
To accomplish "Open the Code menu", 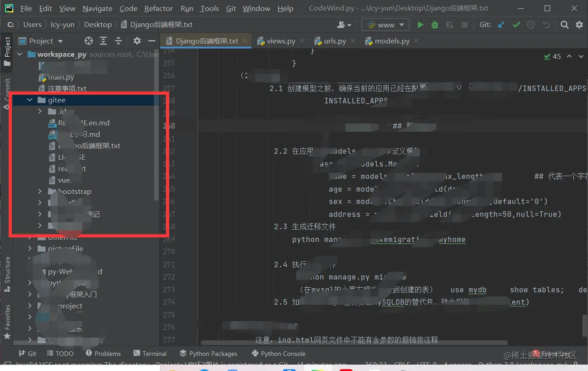I will [x=128, y=8].
